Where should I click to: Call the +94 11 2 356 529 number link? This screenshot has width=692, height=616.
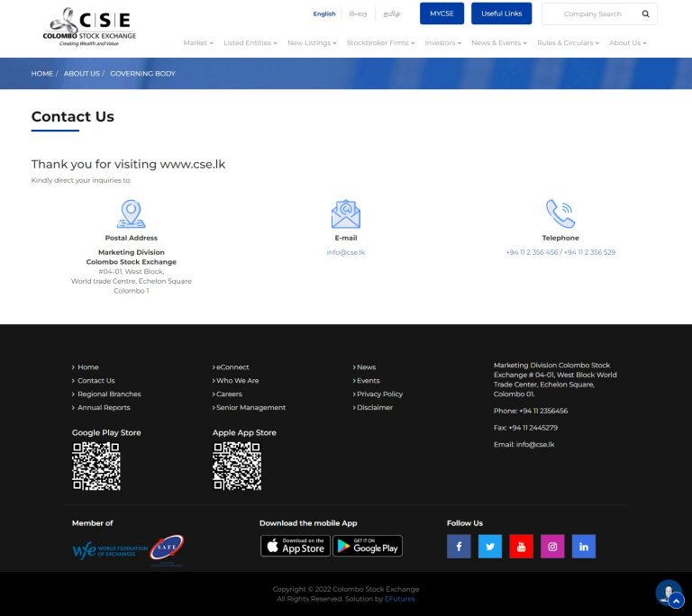coord(589,252)
